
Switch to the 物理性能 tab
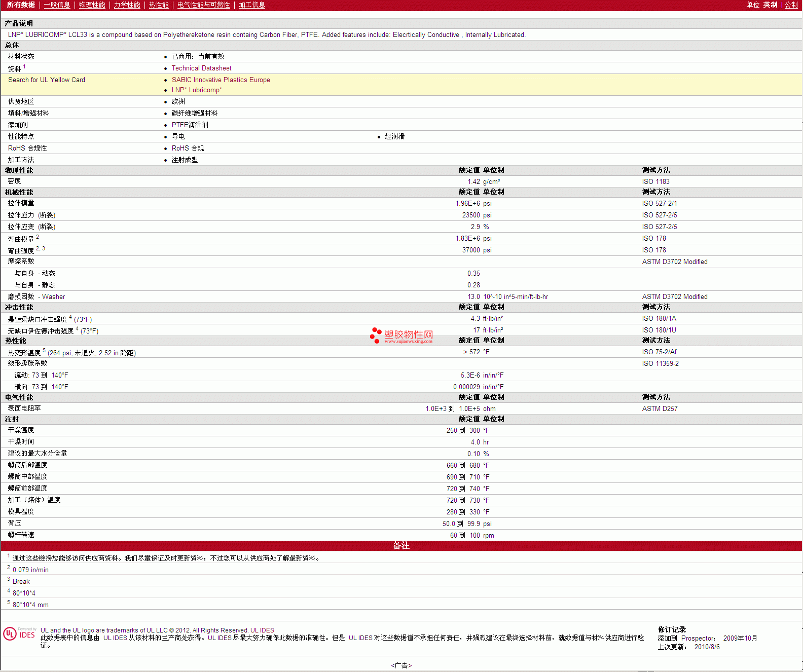click(x=92, y=5)
